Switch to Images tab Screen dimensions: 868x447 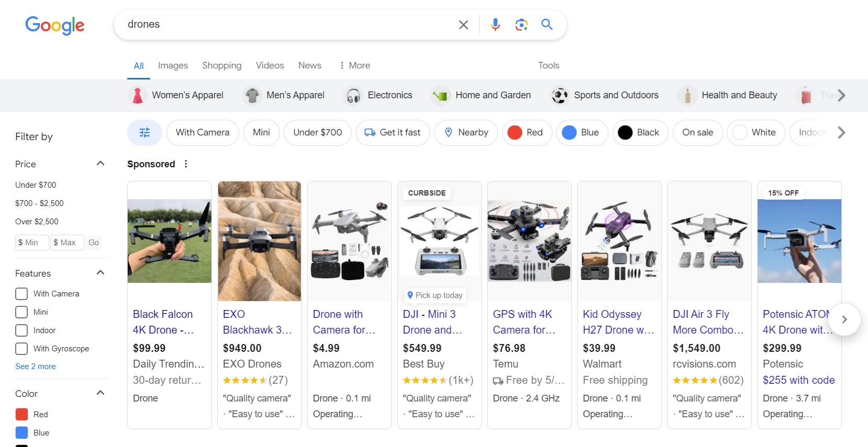pyautogui.click(x=173, y=65)
